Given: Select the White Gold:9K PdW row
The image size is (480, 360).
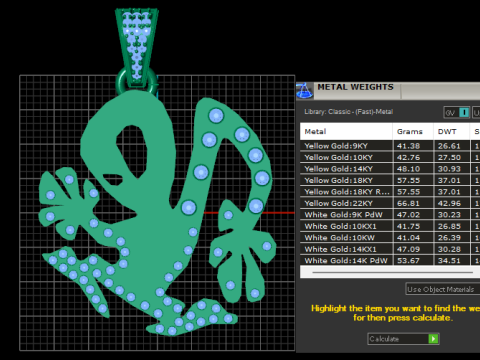Looking at the screenshot, I should 390,215.
